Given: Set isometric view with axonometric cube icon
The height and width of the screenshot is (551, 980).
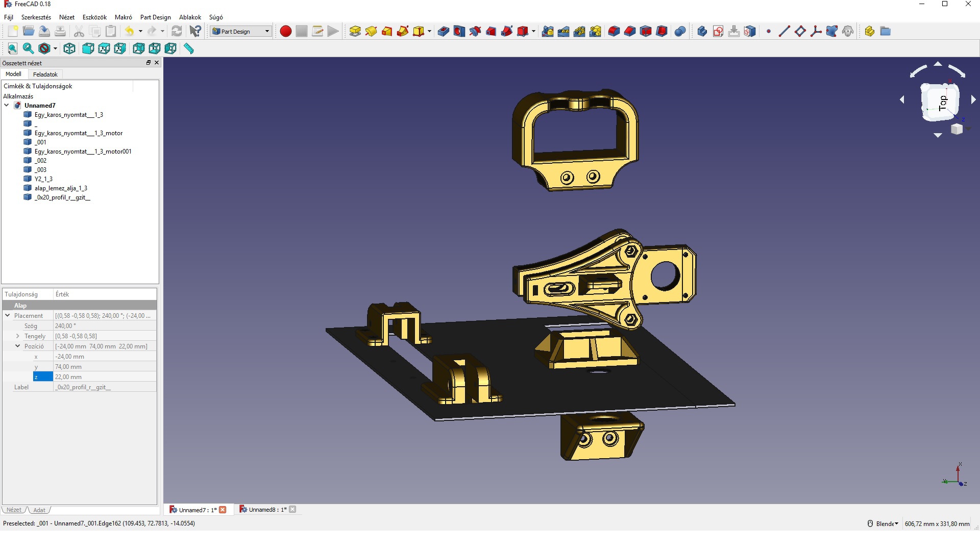Looking at the screenshot, I should coord(69,48).
